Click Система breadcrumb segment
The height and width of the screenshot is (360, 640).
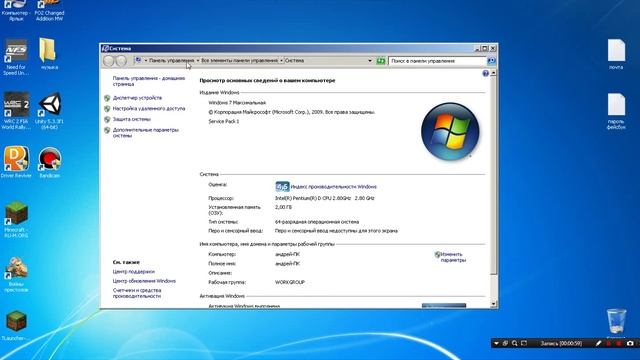[x=294, y=60]
